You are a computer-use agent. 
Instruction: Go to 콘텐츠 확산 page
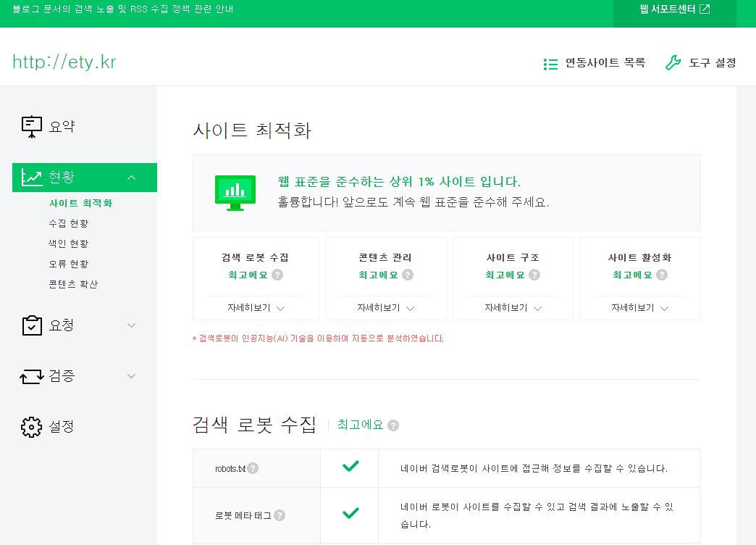[x=73, y=284]
